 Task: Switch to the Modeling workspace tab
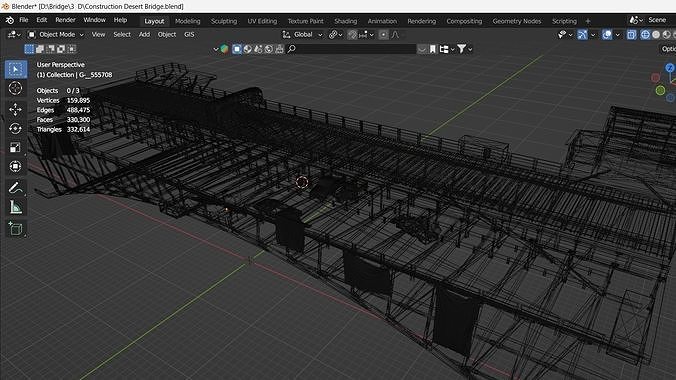pyautogui.click(x=188, y=21)
